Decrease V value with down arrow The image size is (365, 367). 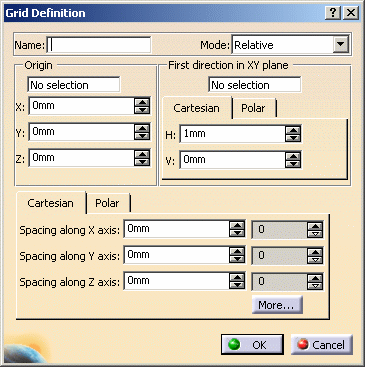tap(293, 164)
